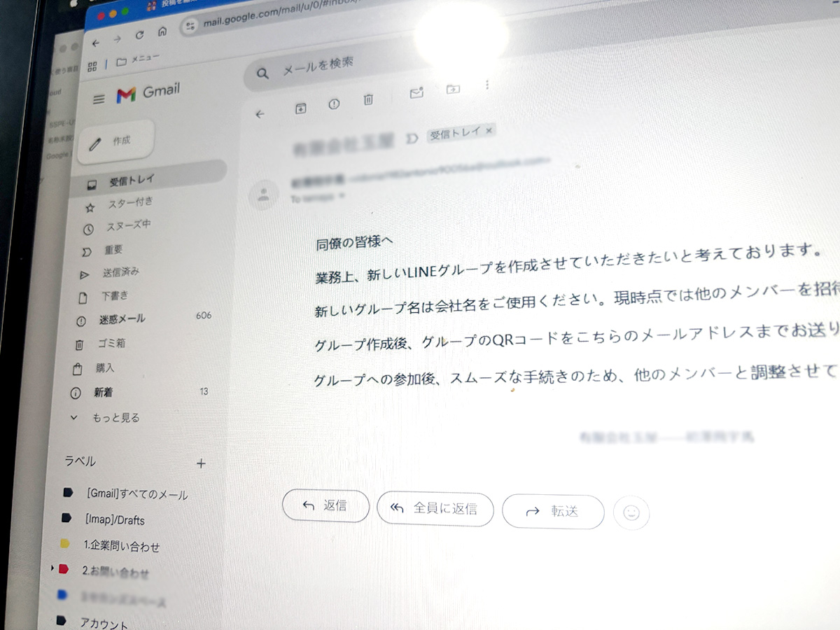Toggle the importance marker beside the subject
Image resolution: width=840 pixels, height=630 pixels.
pyautogui.click(x=412, y=139)
